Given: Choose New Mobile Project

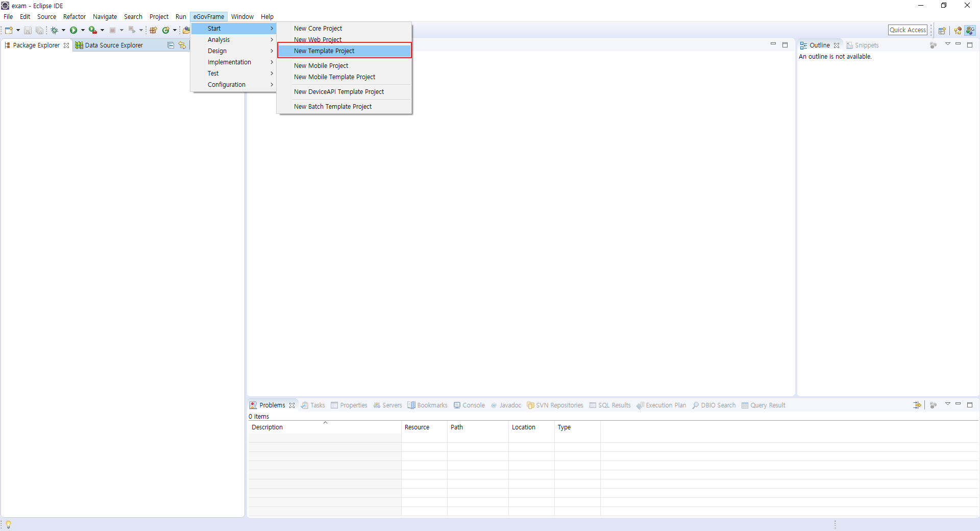Looking at the screenshot, I should [x=345, y=66].
